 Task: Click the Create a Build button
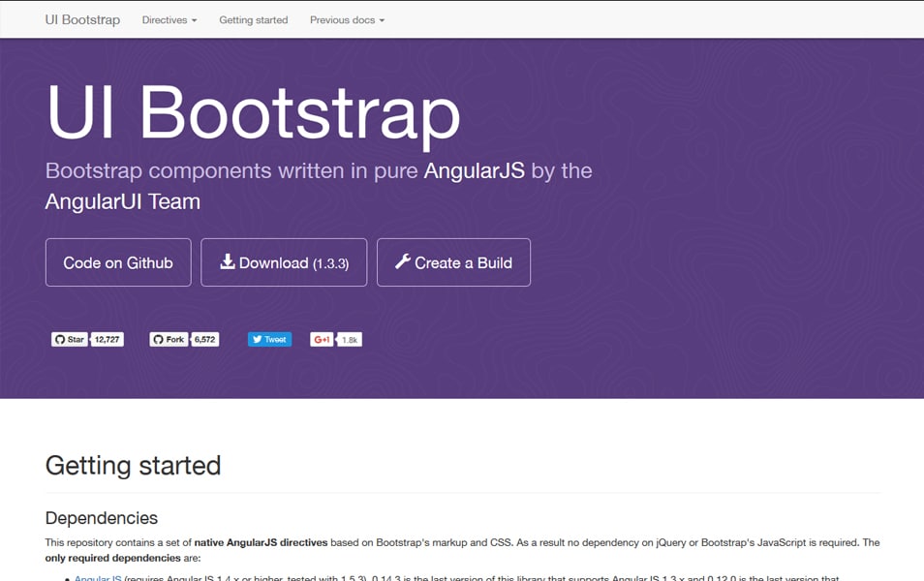click(453, 262)
